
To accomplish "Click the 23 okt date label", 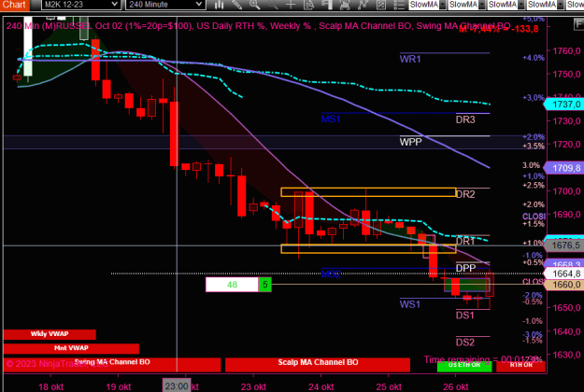I will (253, 386).
